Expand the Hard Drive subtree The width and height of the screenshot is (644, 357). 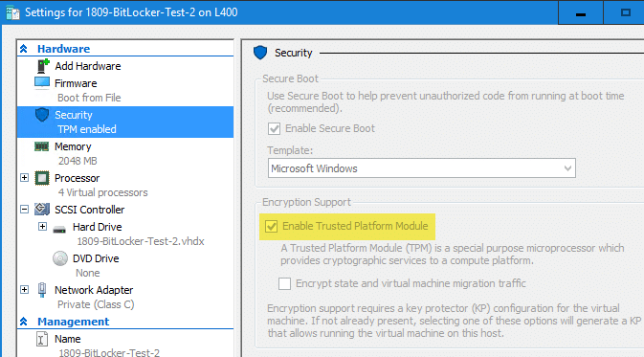click(42, 227)
